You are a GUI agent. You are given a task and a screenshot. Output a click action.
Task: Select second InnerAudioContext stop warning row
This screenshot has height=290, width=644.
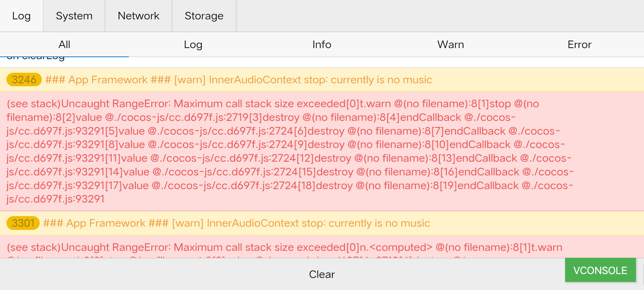tap(237, 223)
